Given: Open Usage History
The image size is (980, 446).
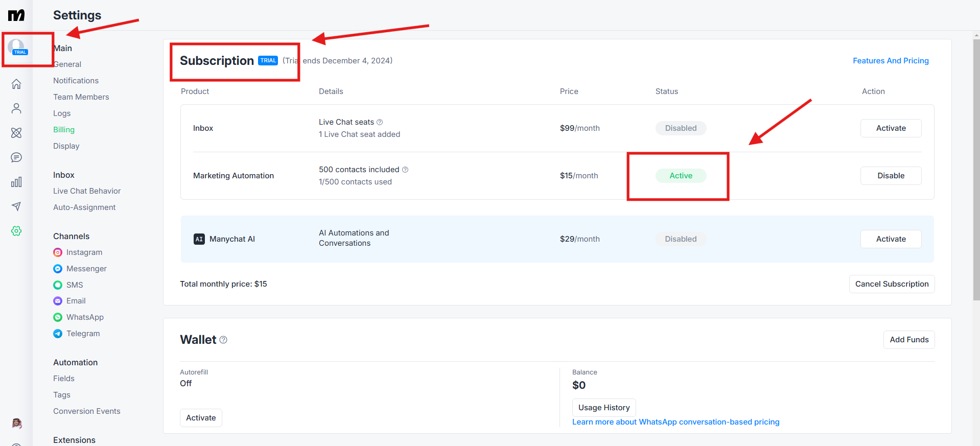Looking at the screenshot, I should pos(604,408).
